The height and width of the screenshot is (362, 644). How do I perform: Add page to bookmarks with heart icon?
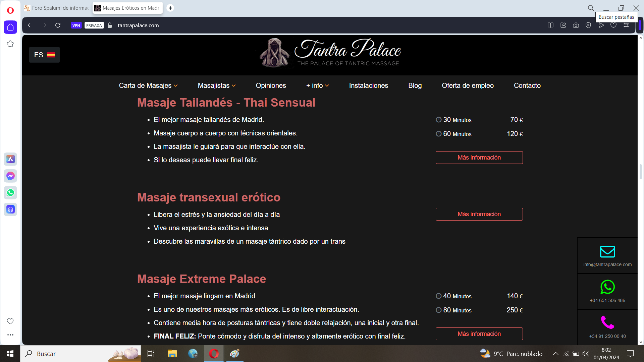[613, 25]
